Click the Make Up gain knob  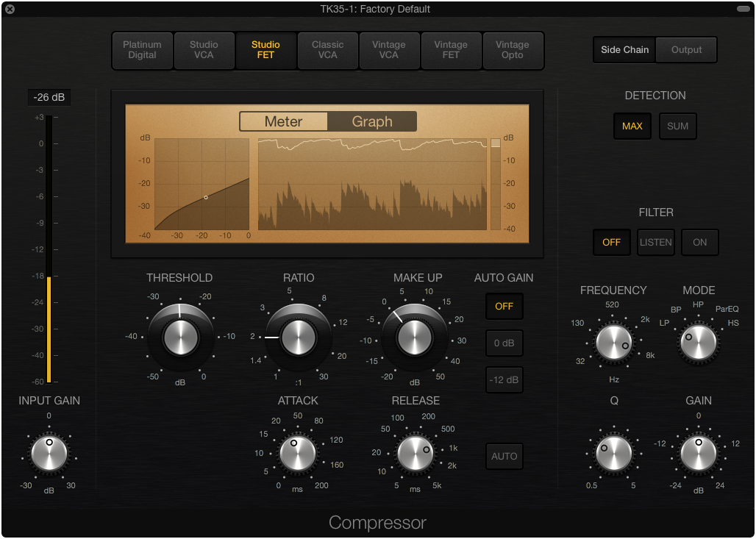[415, 338]
